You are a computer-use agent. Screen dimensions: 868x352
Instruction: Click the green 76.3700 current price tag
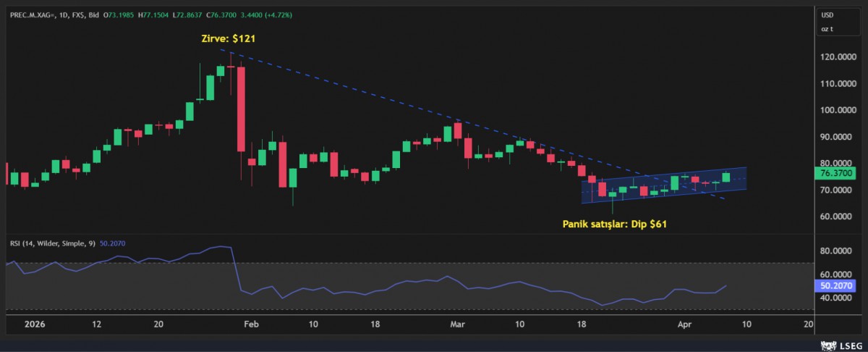[835, 174]
